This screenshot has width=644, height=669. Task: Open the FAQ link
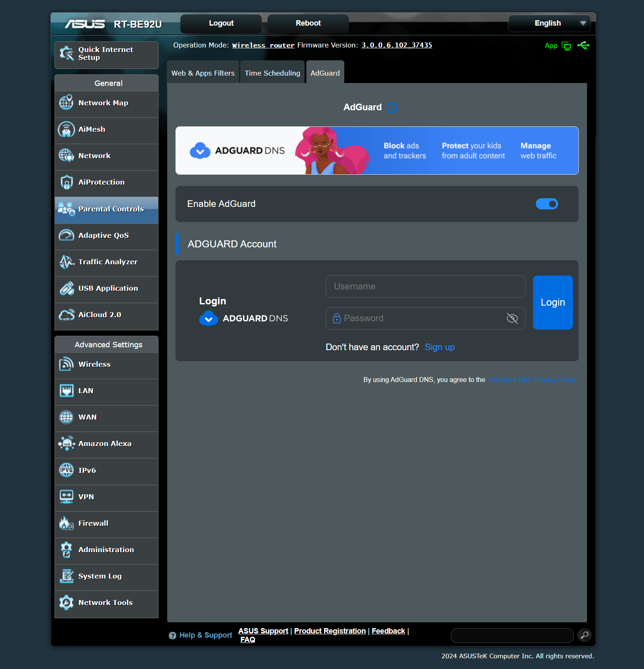(248, 640)
